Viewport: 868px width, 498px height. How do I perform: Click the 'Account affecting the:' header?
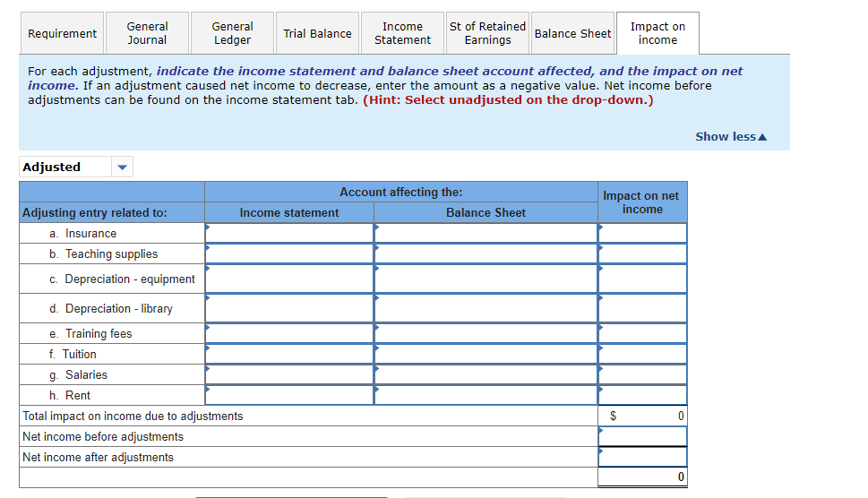tap(400, 192)
